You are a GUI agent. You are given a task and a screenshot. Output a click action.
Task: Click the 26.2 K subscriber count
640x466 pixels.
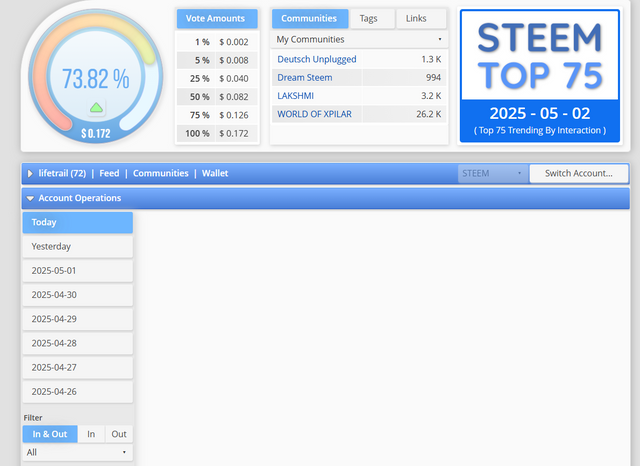pos(429,114)
